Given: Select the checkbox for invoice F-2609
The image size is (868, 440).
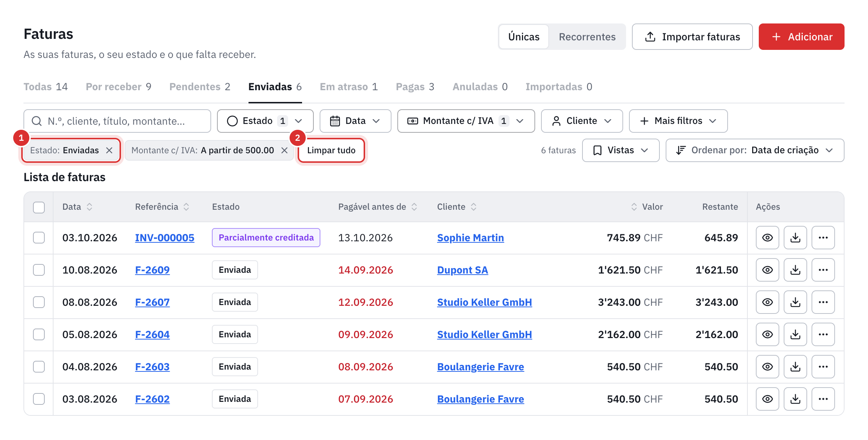Looking at the screenshot, I should click(x=39, y=270).
